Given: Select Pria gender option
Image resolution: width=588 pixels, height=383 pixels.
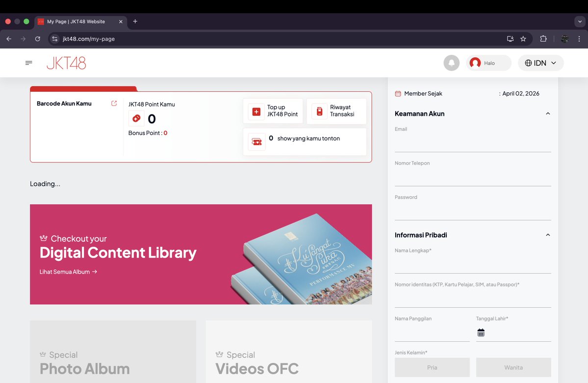Looking at the screenshot, I should (x=432, y=367).
